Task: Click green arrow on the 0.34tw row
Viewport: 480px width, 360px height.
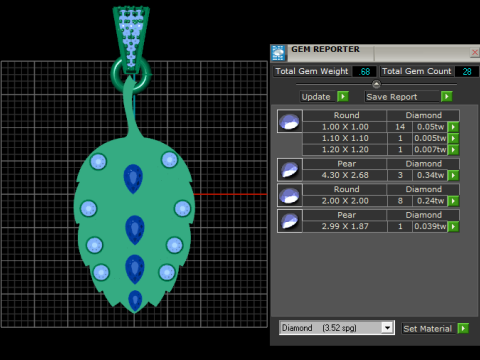Action: point(453,175)
